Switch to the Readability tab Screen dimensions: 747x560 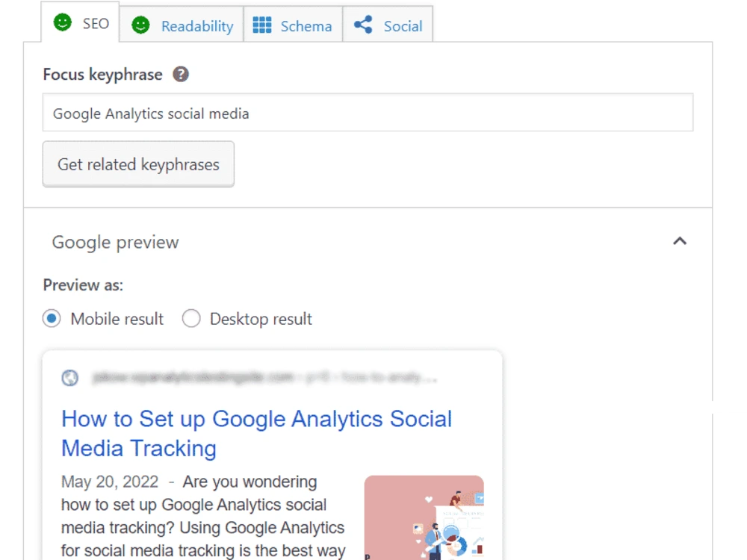click(x=182, y=24)
